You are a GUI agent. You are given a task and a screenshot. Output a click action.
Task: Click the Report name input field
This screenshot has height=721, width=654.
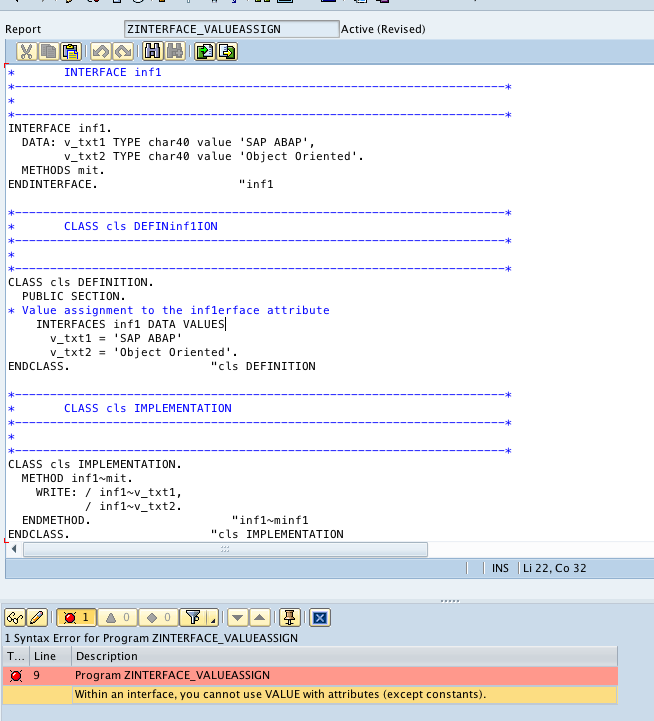click(231, 29)
